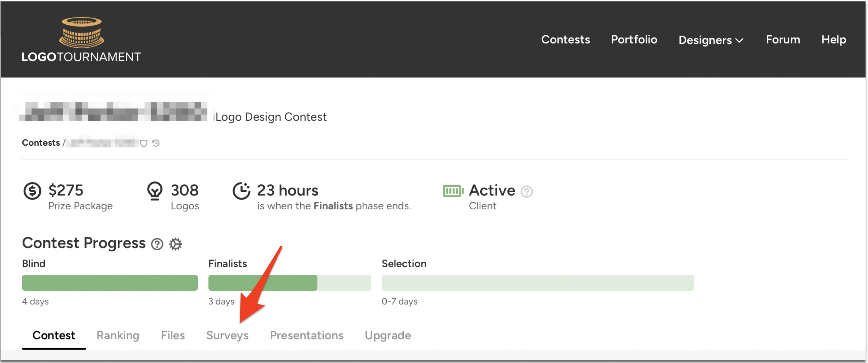Image resolution: width=868 pixels, height=363 pixels.
Task: Click the lightbulb logos icon
Action: point(155,191)
